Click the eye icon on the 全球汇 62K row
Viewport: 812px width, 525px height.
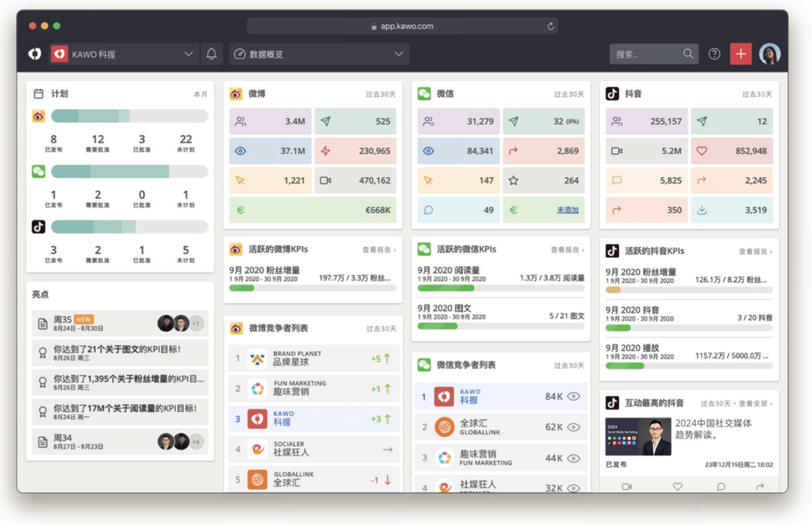point(573,427)
